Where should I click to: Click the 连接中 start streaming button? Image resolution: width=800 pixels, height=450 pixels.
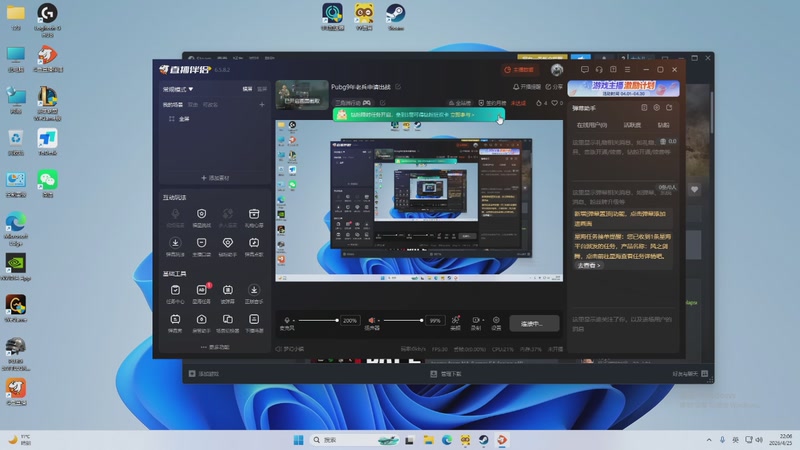point(534,323)
